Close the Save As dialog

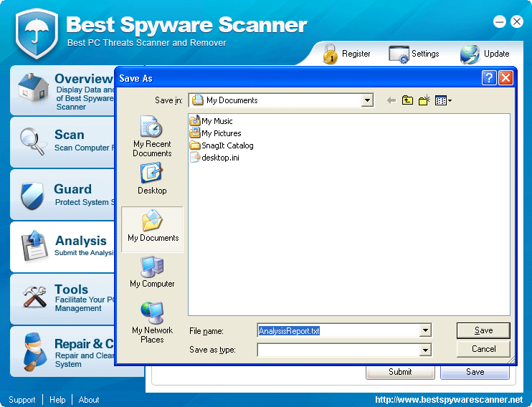tap(505, 78)
